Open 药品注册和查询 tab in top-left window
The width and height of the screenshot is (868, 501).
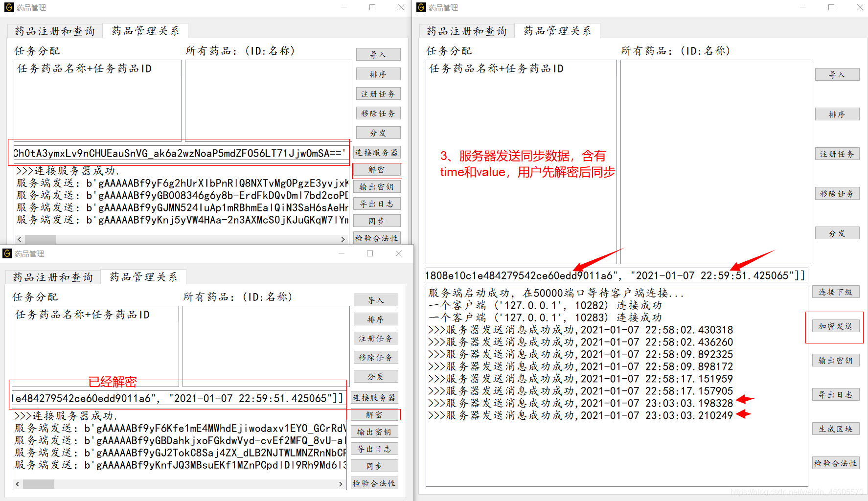point(55,31)
